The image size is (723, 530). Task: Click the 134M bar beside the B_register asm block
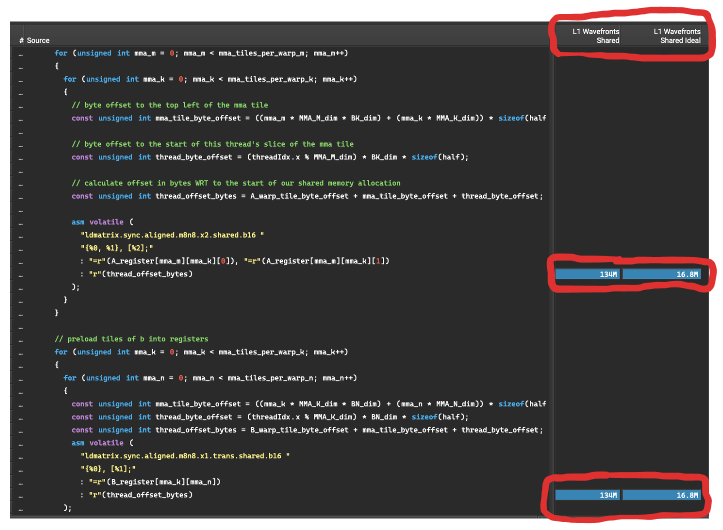588,495
